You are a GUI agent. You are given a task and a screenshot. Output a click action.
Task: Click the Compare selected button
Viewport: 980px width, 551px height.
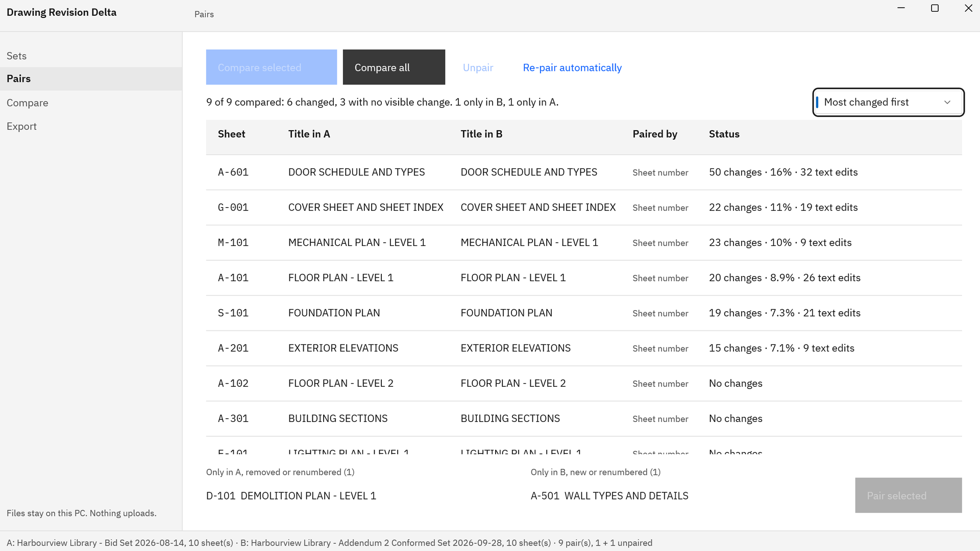click(x=272, y=67)
